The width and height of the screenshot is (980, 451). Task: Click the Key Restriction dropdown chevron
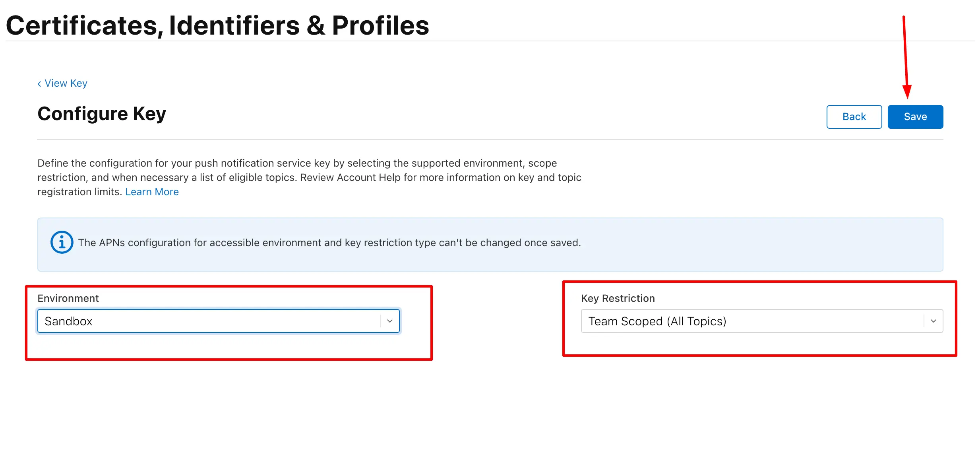[934, 321]
